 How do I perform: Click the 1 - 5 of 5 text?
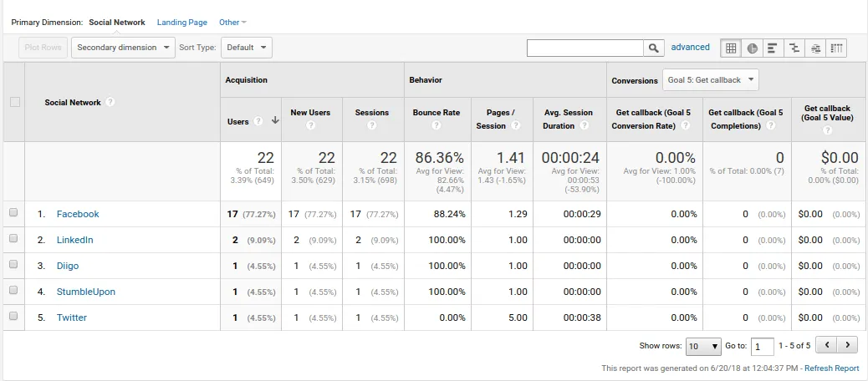794,346
